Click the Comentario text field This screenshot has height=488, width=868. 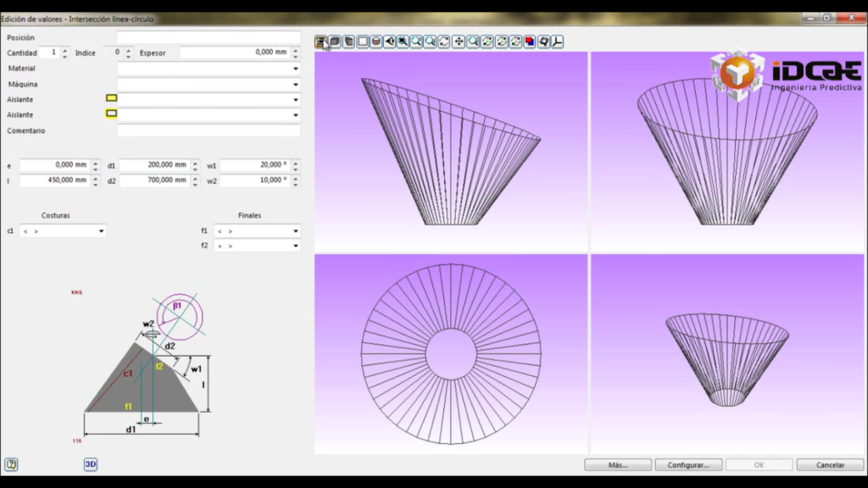(x=209, y=131)
